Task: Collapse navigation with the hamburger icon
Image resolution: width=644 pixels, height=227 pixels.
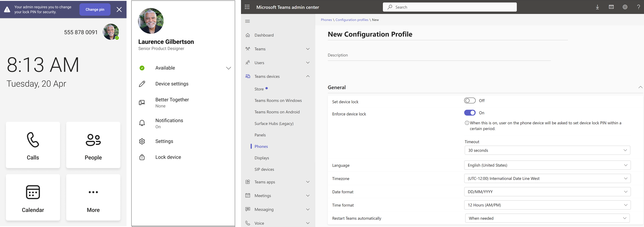Action: pos(247,21)
